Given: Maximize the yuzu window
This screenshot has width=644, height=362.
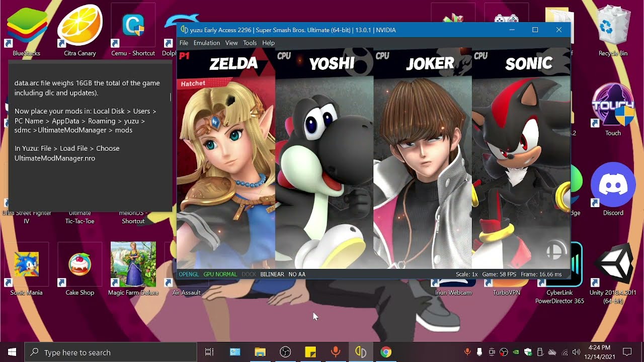Looking at the screenshot, I should click(535, 30).
